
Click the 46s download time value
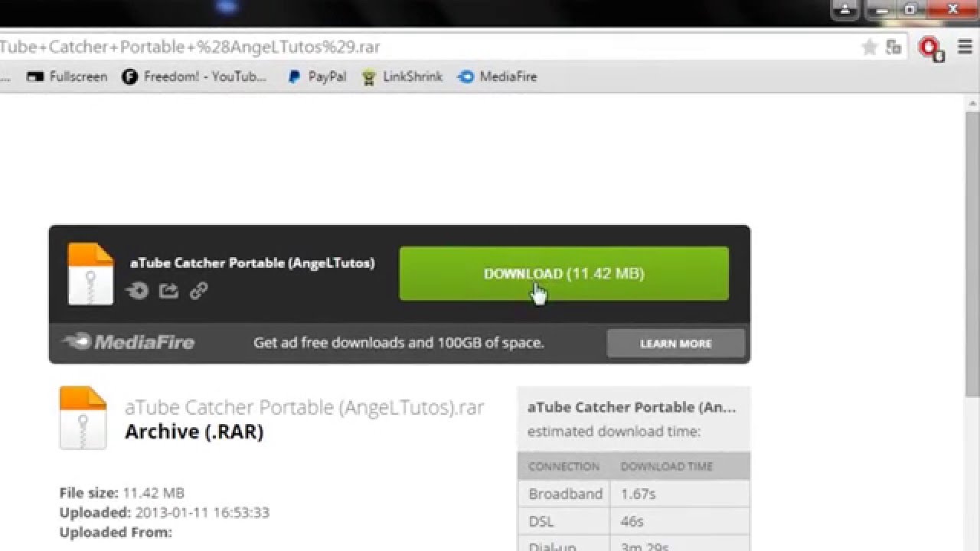632,522
